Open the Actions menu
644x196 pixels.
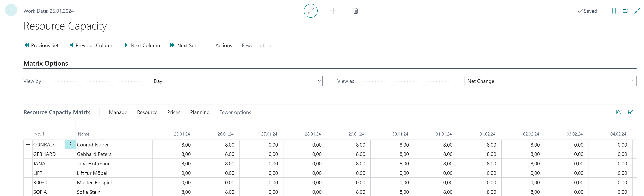(x=223, y=45)
